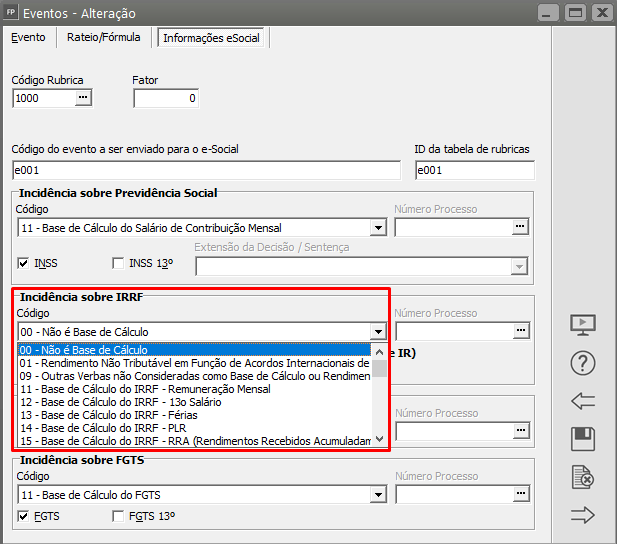Choose 15 - Base de Cálculo do IRRF - RRA
This screenshot has height=544, width=617.
click(195, 441)
